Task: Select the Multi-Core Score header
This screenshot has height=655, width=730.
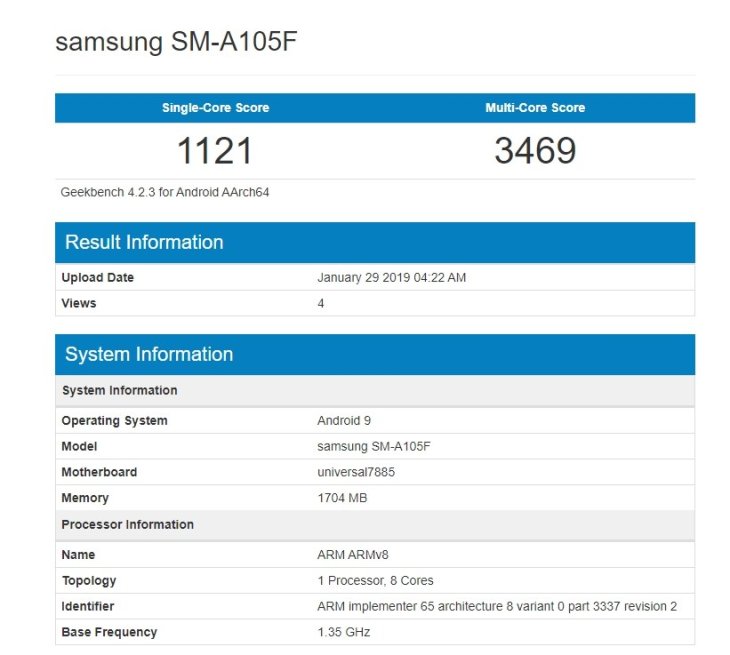Action: click(535, 108)
